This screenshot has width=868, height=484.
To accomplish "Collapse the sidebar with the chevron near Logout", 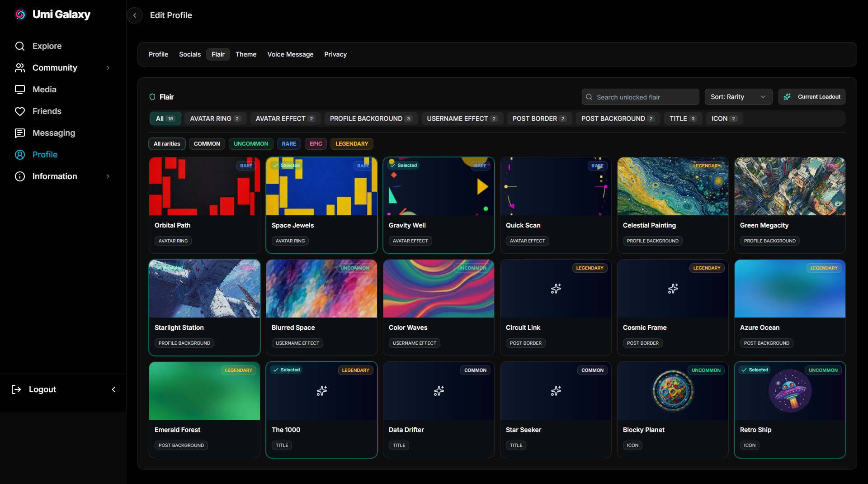I will click(113, 389).
